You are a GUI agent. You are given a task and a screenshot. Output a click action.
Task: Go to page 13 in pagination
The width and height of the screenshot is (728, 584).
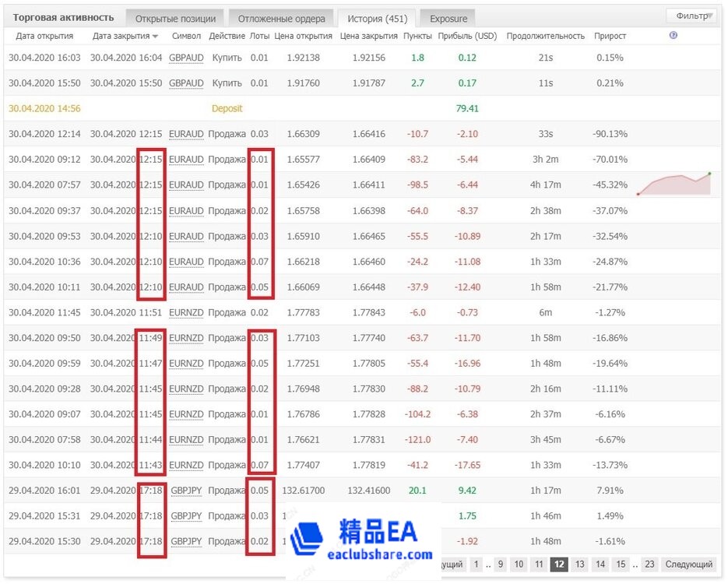tap(579, 565)
